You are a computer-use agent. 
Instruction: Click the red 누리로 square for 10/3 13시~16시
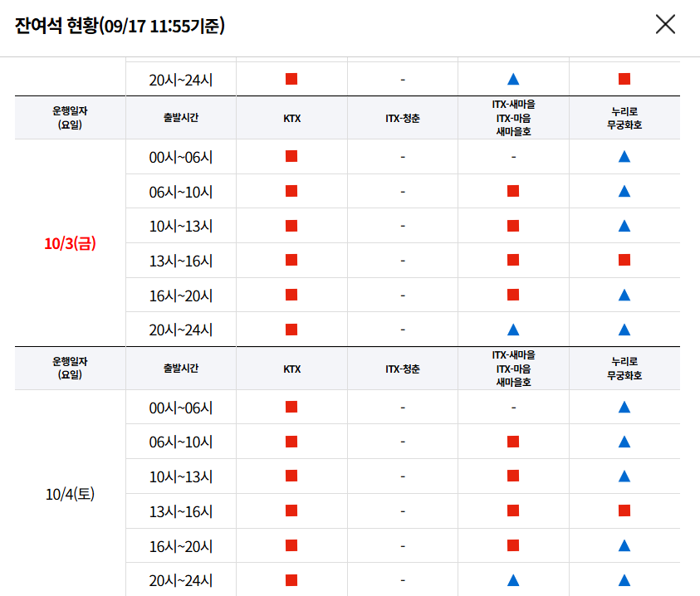point(624,260)
